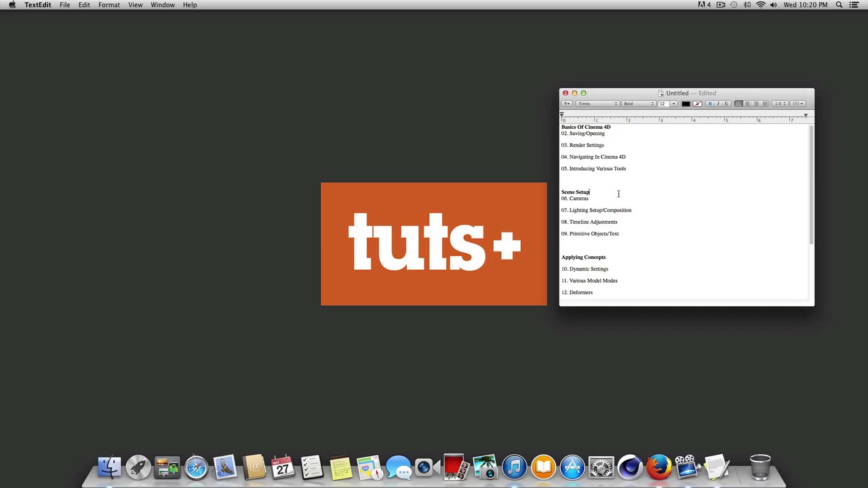Click the Adobe menu bar icon

(x=704, y=5)
